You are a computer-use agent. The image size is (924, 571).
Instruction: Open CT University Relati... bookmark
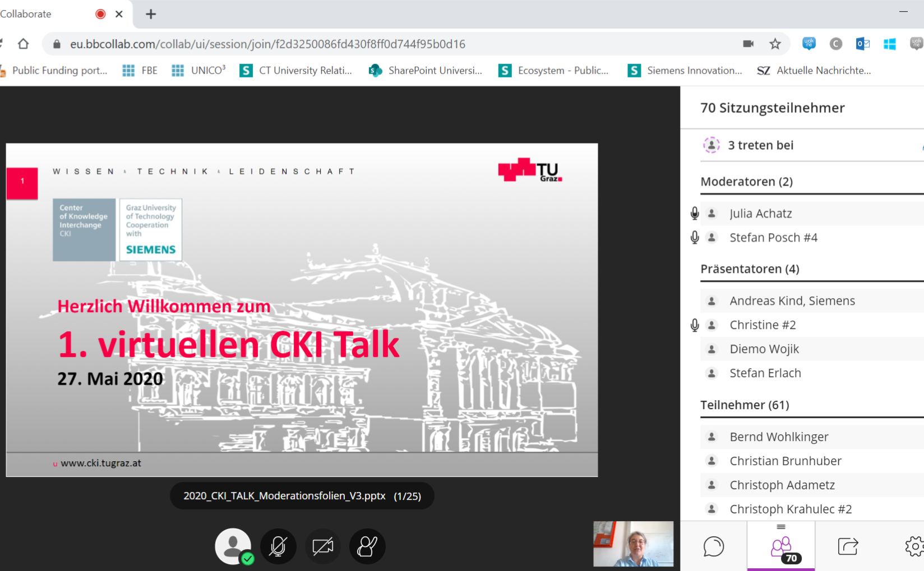[296, 70]
